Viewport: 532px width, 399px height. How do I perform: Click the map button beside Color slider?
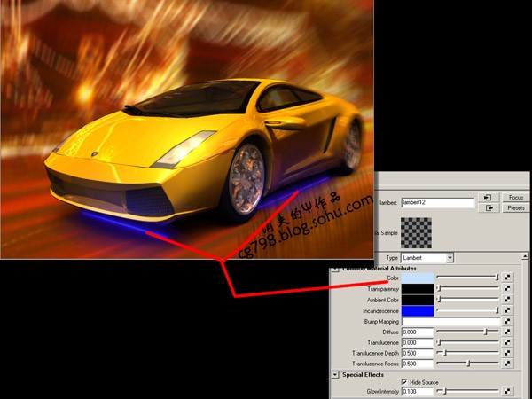tap(507, 278)
